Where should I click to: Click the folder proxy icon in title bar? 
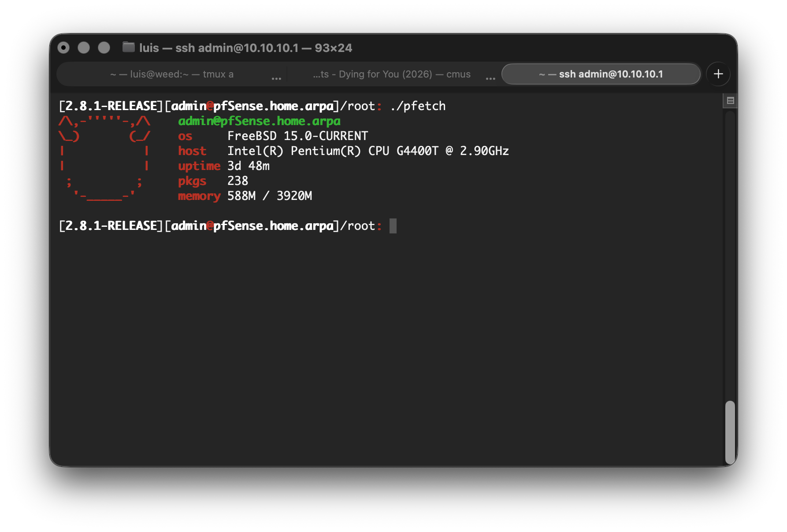pyautogui.click(x=128, y=47)
